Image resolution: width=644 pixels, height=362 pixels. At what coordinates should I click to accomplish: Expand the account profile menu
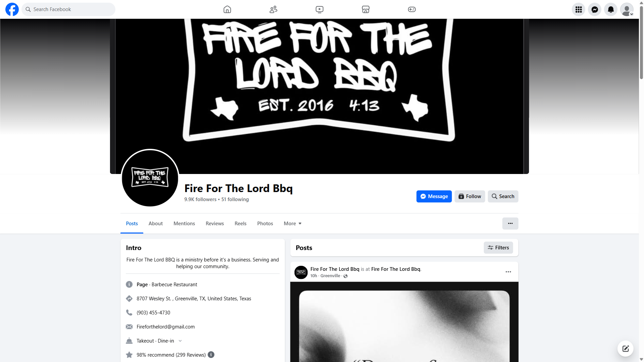(x=627, y=9)
